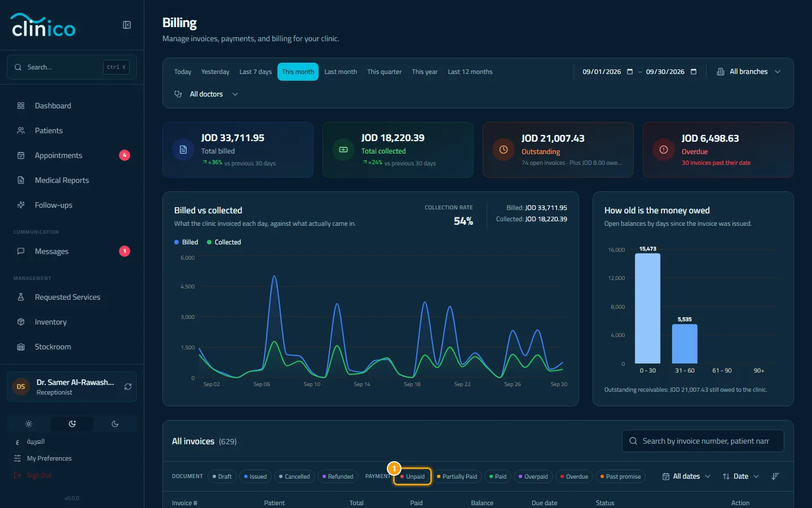Open the All dates dropdown
The height and width of the screenshot is (508, 812).
[686, 476]
